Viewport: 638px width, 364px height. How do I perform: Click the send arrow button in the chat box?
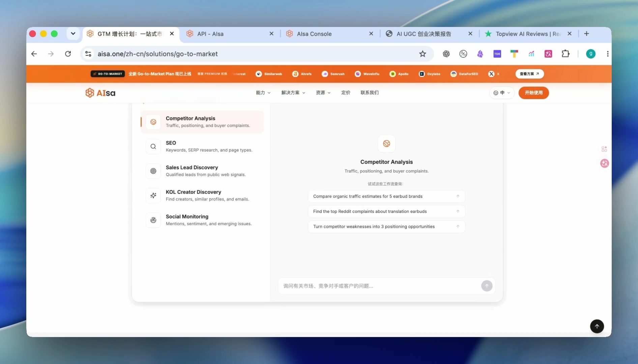[487, 286]
